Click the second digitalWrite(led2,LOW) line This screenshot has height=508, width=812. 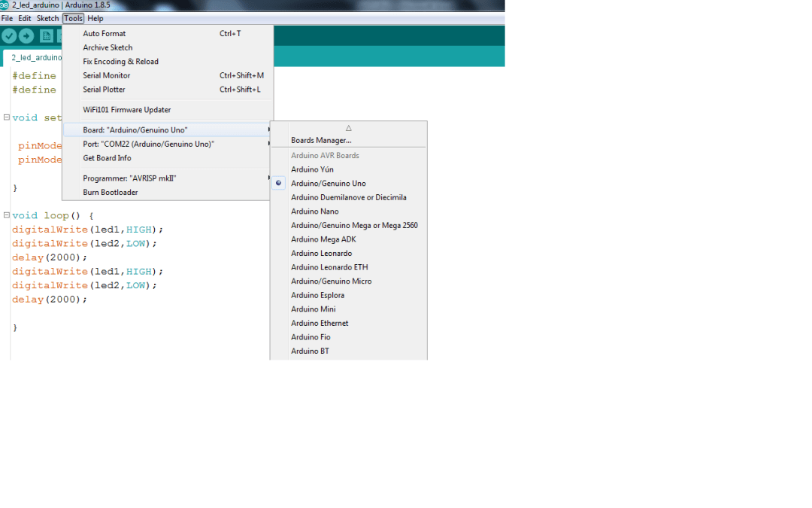(84, 285)
